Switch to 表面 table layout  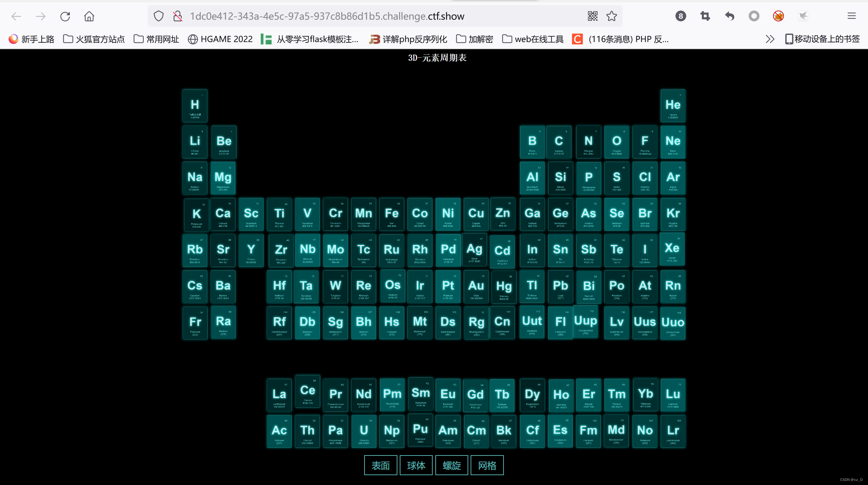380,465
